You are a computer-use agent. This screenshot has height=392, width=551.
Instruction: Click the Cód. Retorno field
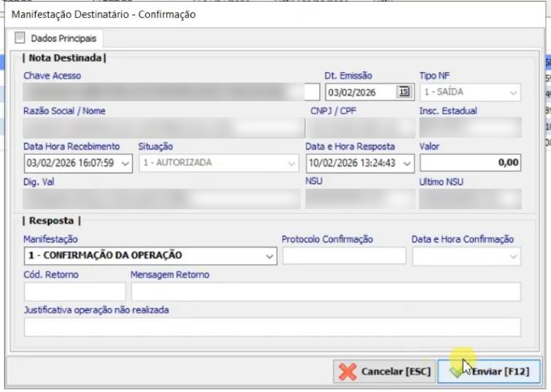coord(75,292)
